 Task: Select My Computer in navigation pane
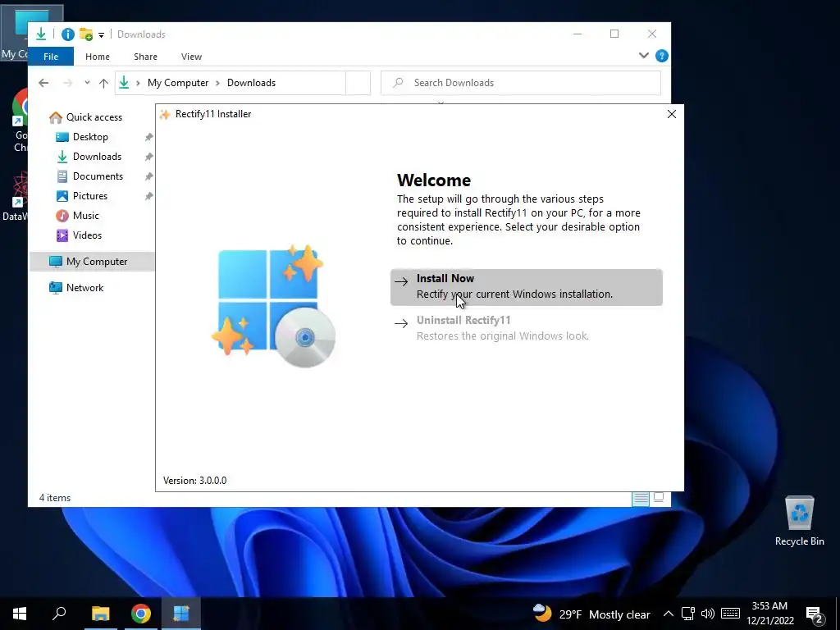[x=92, y=262]
